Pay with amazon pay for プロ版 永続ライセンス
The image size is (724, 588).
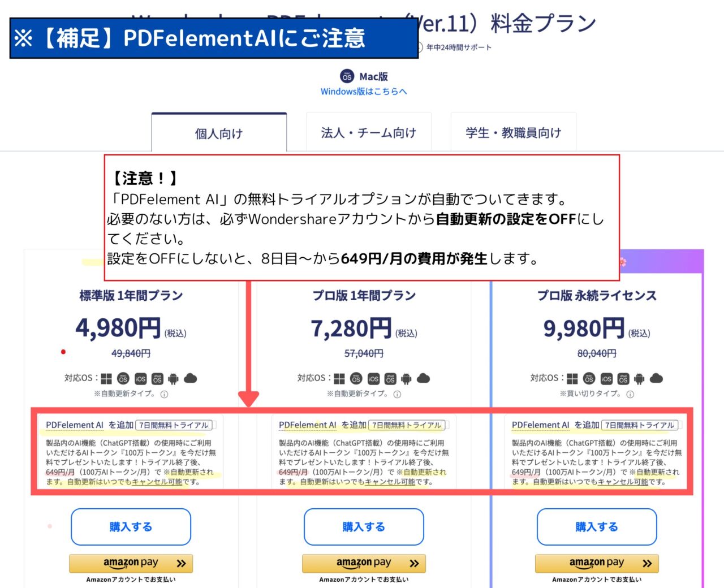[x=597, y=563]
